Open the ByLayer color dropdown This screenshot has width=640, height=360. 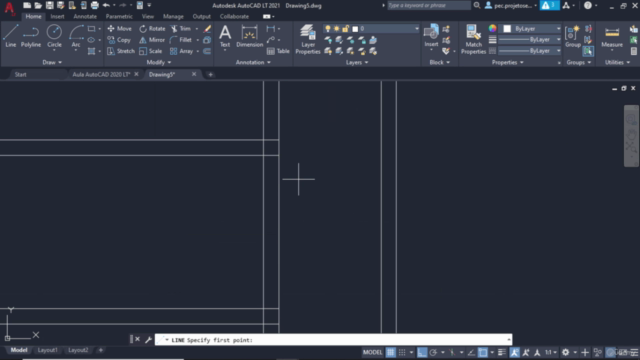click(x=558, y=29)
